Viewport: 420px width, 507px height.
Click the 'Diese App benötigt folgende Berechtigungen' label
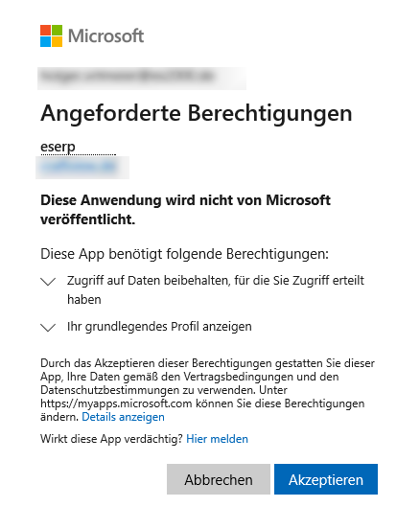tap(184, 254)
